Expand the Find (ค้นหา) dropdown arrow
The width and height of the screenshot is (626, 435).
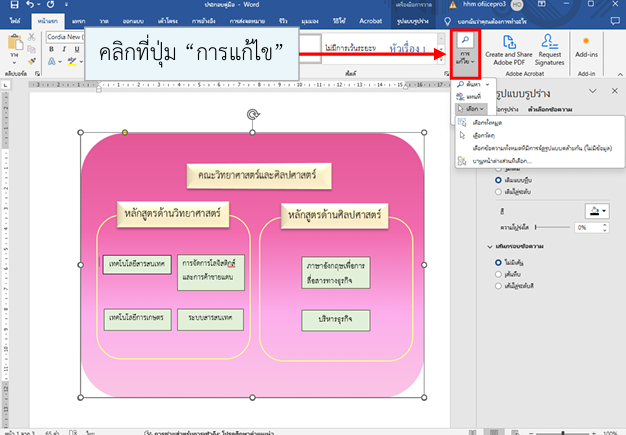tap(489, 86)
